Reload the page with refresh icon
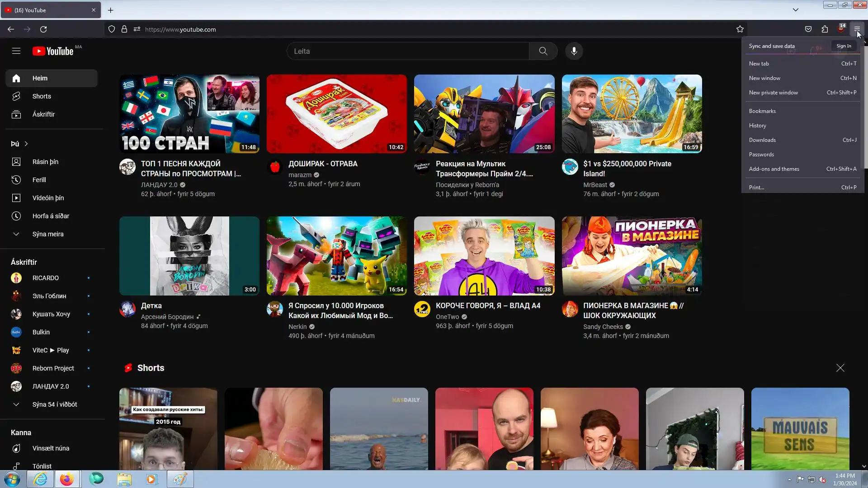The image size is (868, 488). tap(43, 29)
